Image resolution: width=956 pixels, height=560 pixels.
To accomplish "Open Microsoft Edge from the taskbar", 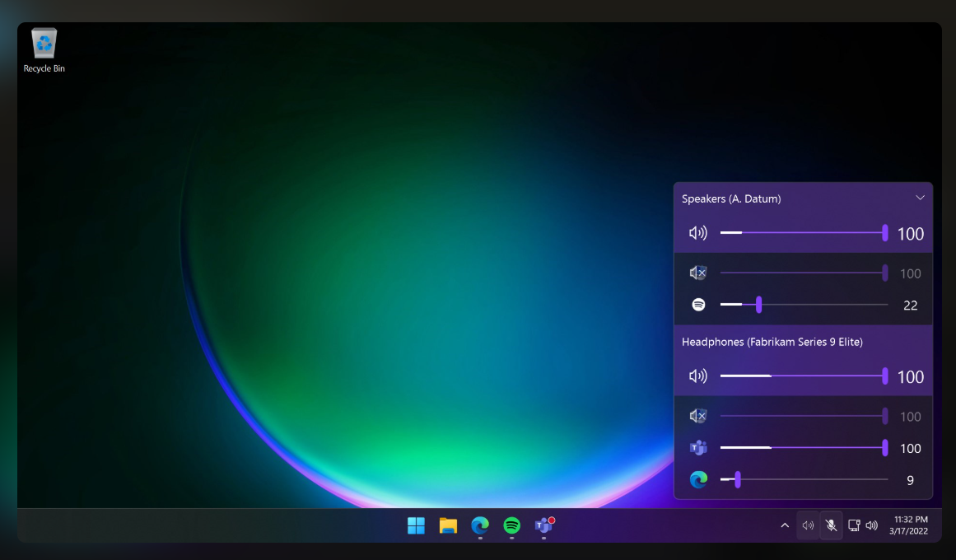I will [480, 525].
